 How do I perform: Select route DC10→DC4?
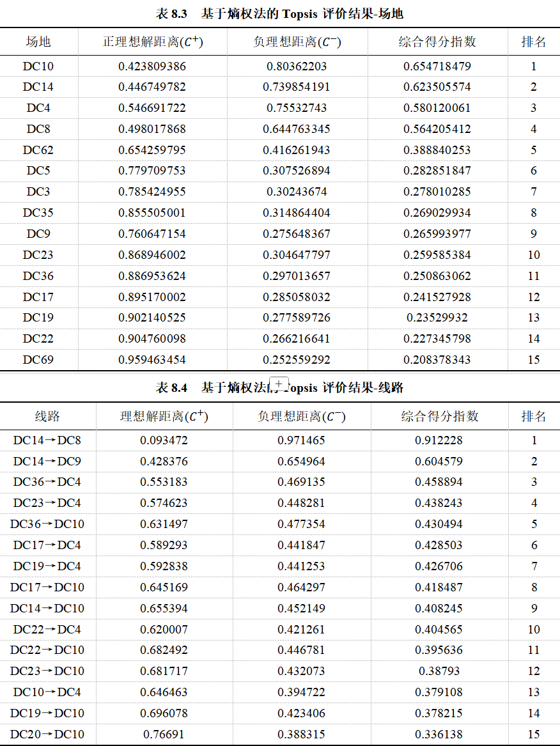click(x=47, y=692)
